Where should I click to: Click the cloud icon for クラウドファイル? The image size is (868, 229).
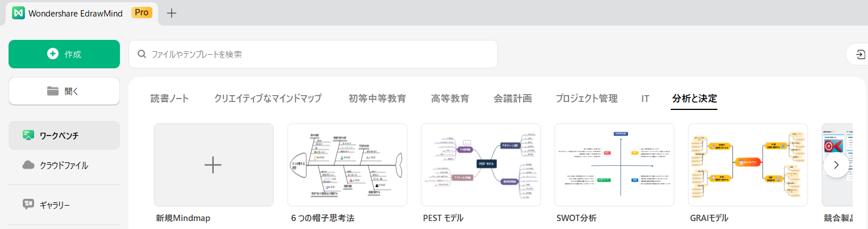click(28, 165)
